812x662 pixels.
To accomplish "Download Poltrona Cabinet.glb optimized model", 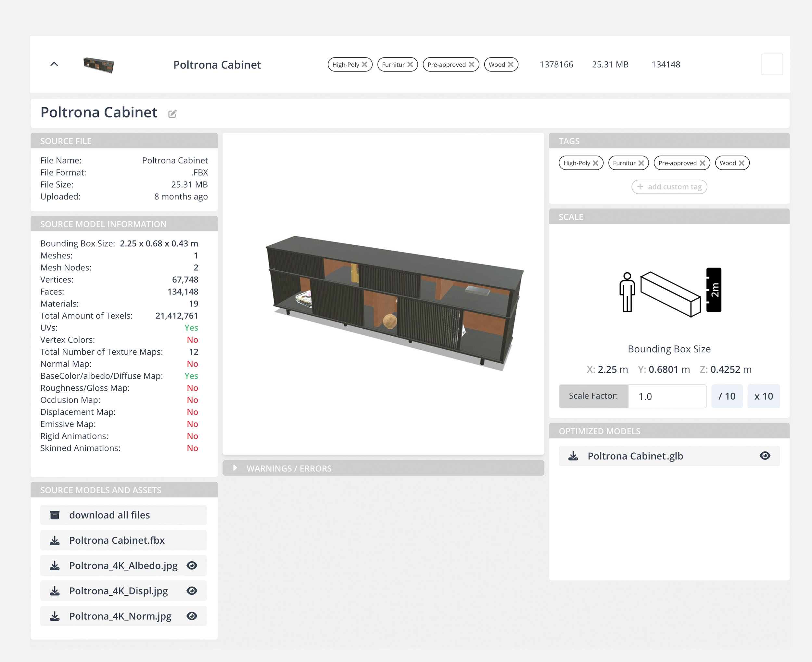I will tap(573, 456).
